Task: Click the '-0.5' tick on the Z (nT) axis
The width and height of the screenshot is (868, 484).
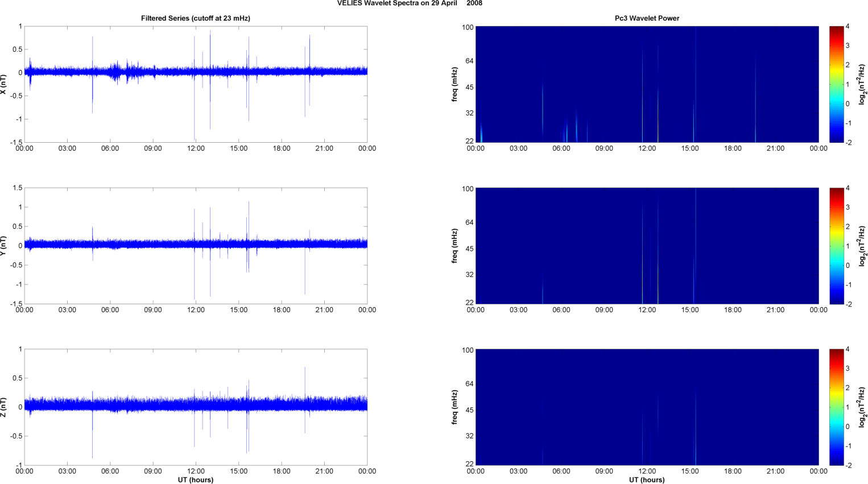Action: click(x=16, y=436)
